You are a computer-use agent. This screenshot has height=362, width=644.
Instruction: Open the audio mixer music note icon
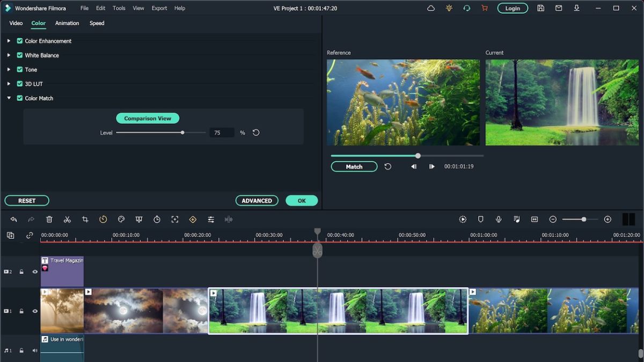(517, 219)
